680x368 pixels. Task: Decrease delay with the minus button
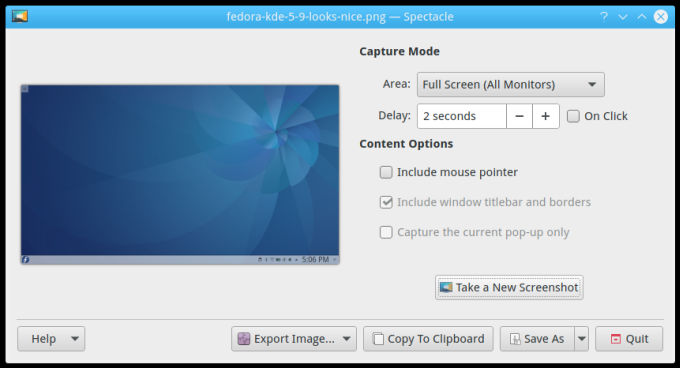pyautogui.click(x=519, y=116)
